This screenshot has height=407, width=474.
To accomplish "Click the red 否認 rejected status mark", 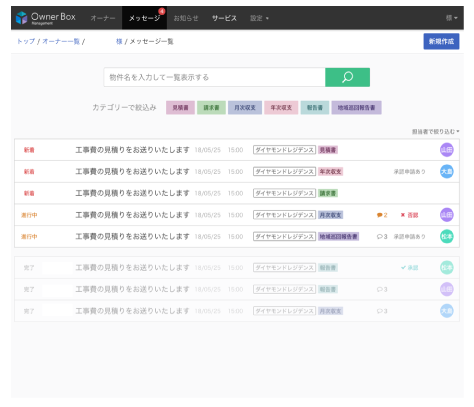I will [x=409, y=215].
